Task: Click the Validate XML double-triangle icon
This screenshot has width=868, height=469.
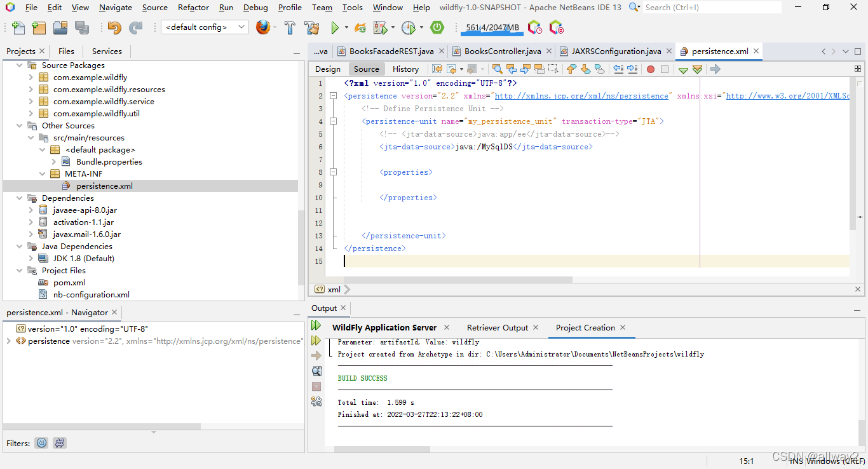Action: (x=697, y=69)
